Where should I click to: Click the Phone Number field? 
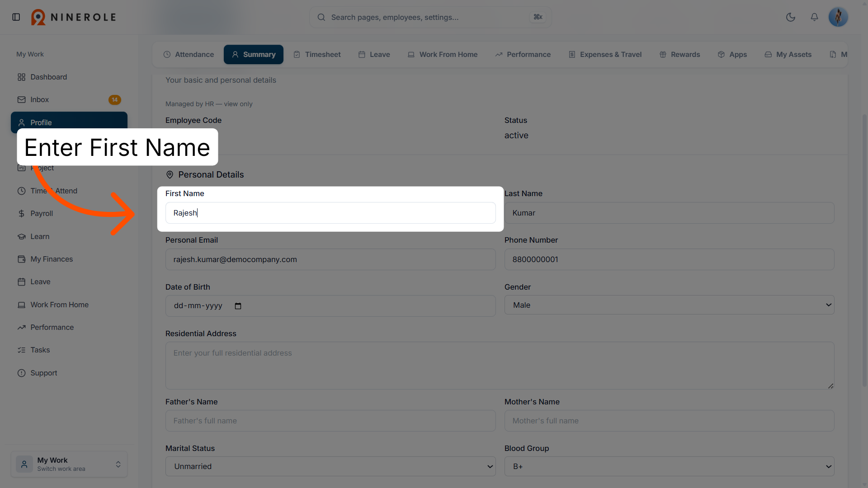669,260
